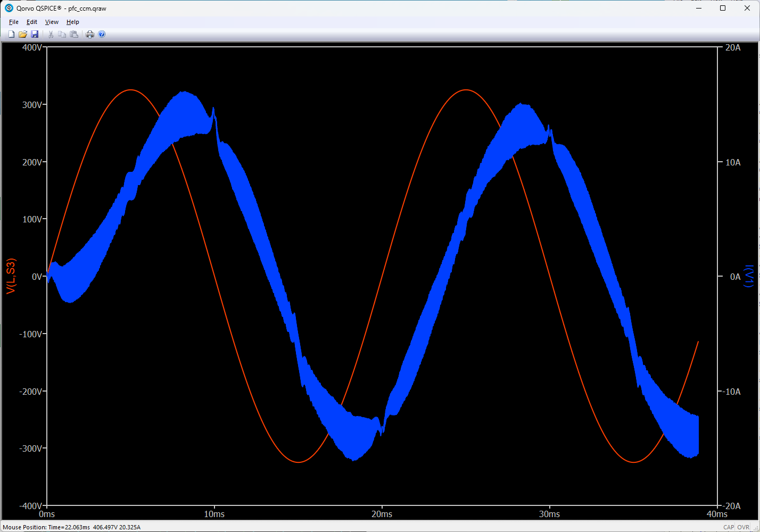Click the 400V left axis label
The image size is (760, 532).
pyautogui.click(x=32, y=47)
